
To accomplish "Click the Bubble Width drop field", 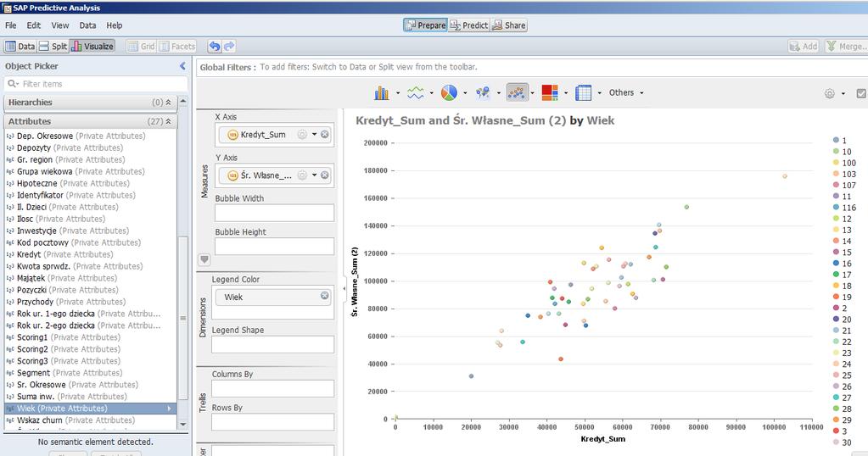I will click(275, 213).
